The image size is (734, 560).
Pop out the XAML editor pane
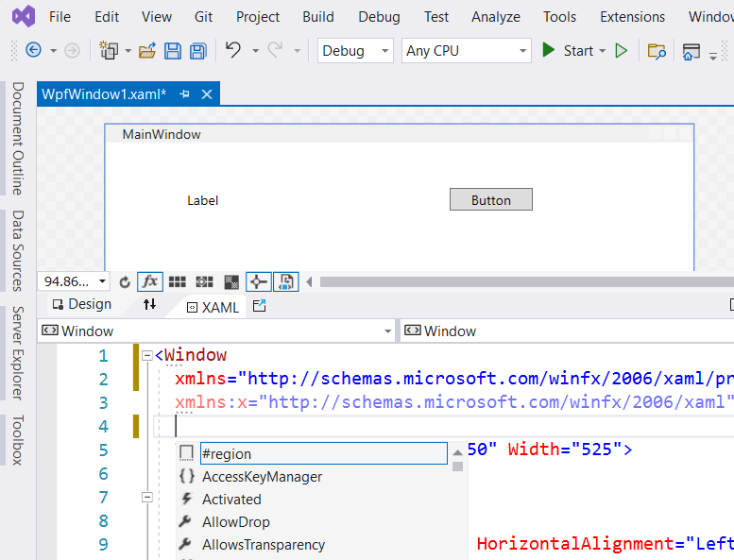260,306
